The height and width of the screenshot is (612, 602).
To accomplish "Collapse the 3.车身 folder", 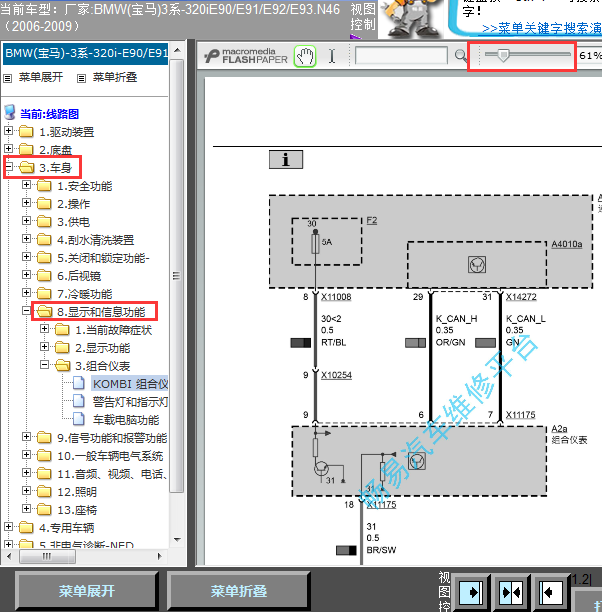I will [x=8, y=167].
